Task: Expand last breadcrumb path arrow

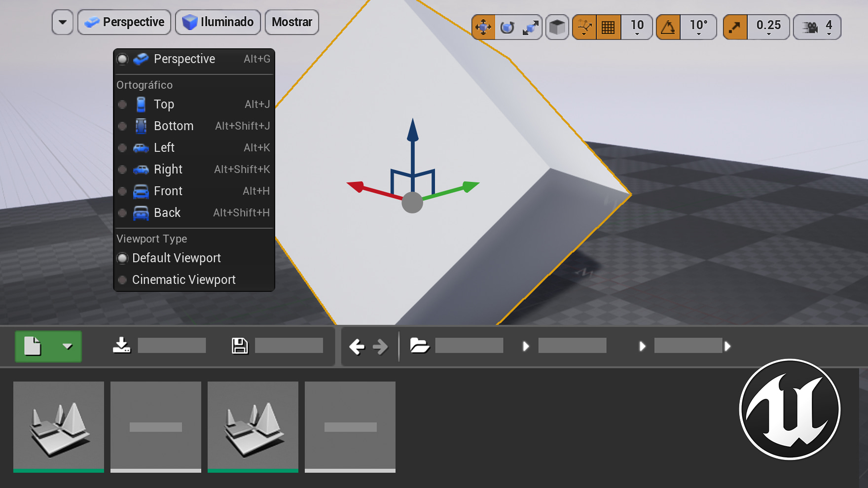Action: pos(727,347)
